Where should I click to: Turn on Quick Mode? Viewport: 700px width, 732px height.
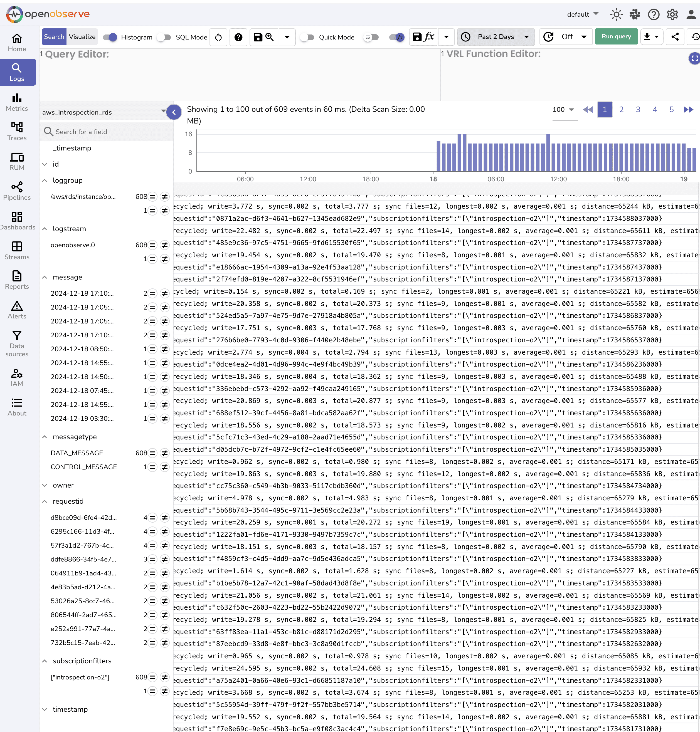click(x=307, y=37)
